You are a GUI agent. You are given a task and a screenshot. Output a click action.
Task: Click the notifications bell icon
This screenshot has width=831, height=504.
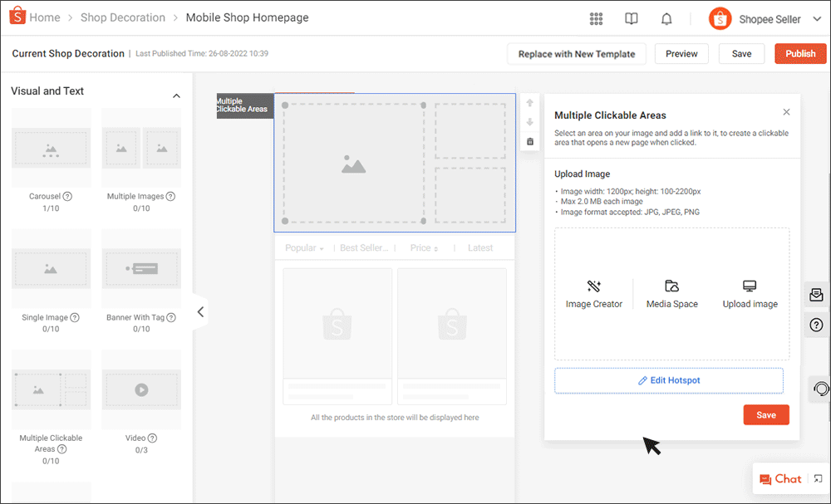coord(666,18)
